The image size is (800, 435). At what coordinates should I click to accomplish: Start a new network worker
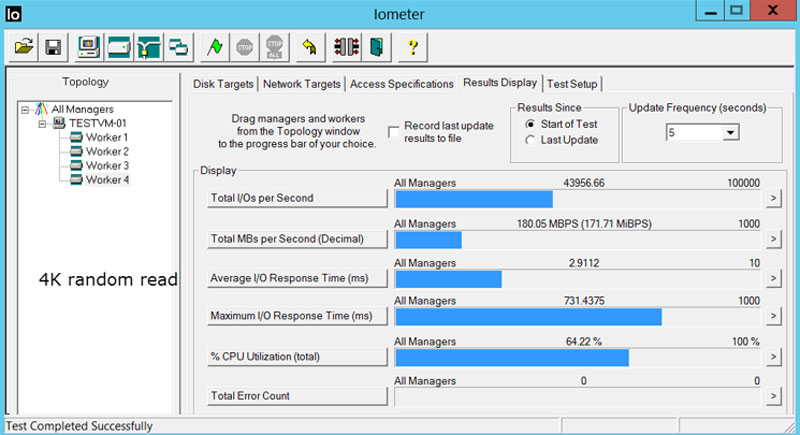click(x=148, y=47)
